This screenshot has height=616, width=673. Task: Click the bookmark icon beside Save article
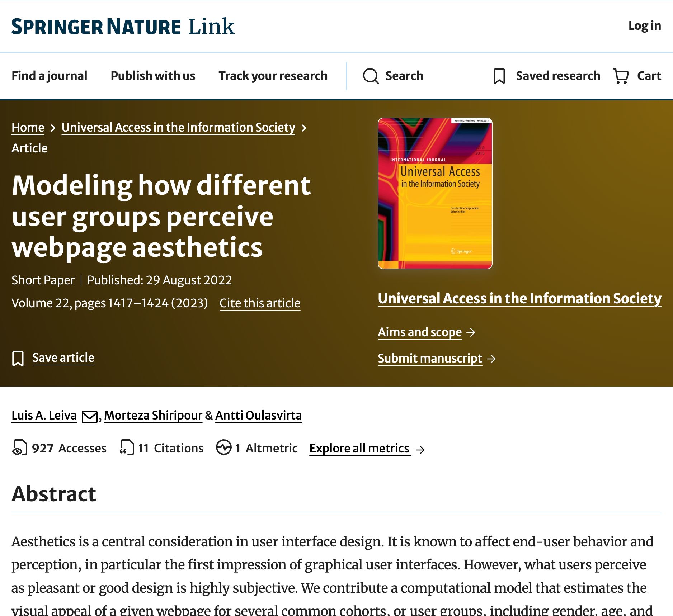click(18, 358)
